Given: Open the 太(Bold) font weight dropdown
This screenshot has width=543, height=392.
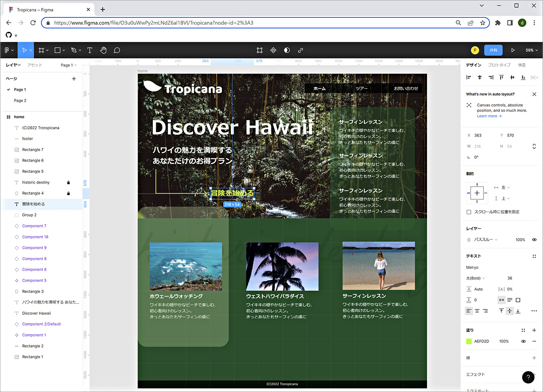Looking at the screenshot, I should pos(476,278).
